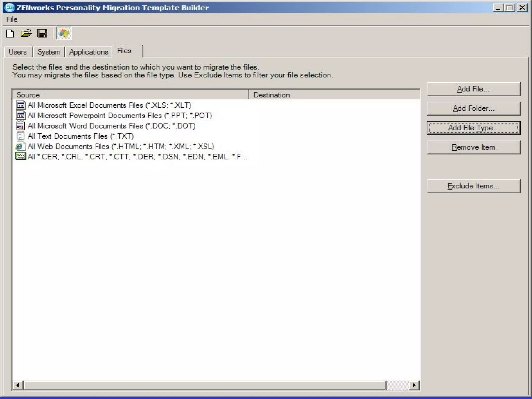Open the File menu
This screenshot has height=399, width=532.
[12, 19]
